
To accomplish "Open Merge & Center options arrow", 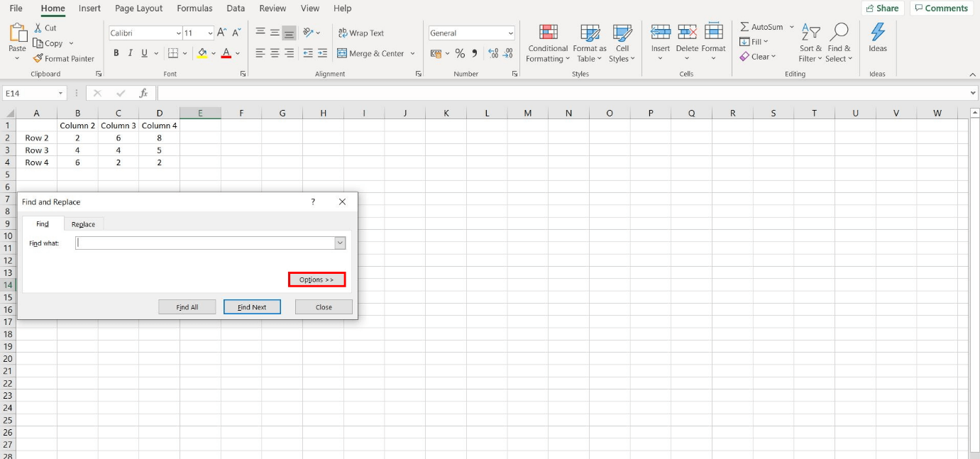I will pyautogui.click(x=412, y=53).
